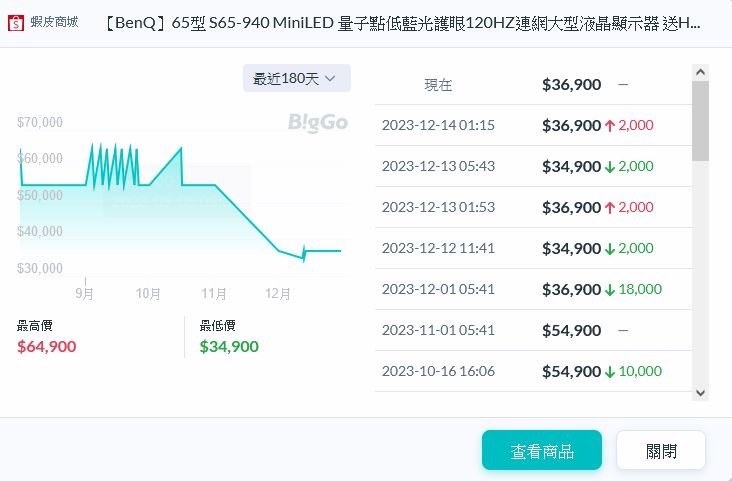Click the green down arrow beside 10,000
732x481 pixels.
(x=609, y=372)
